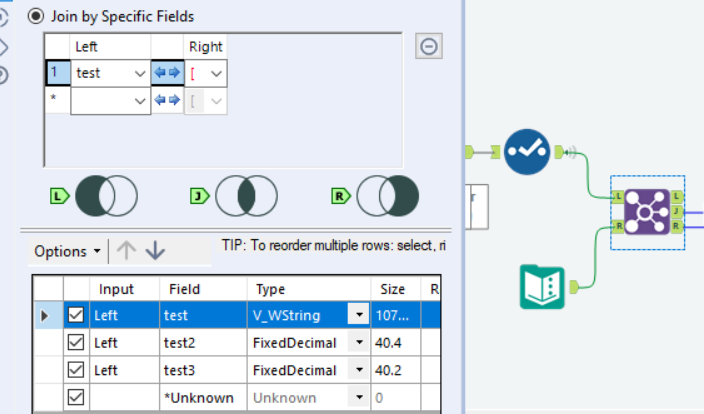Viewport: 704px width, 414px height.
Task: Select Join by Specific Fields radio button
Action: [x=36, y=17]
